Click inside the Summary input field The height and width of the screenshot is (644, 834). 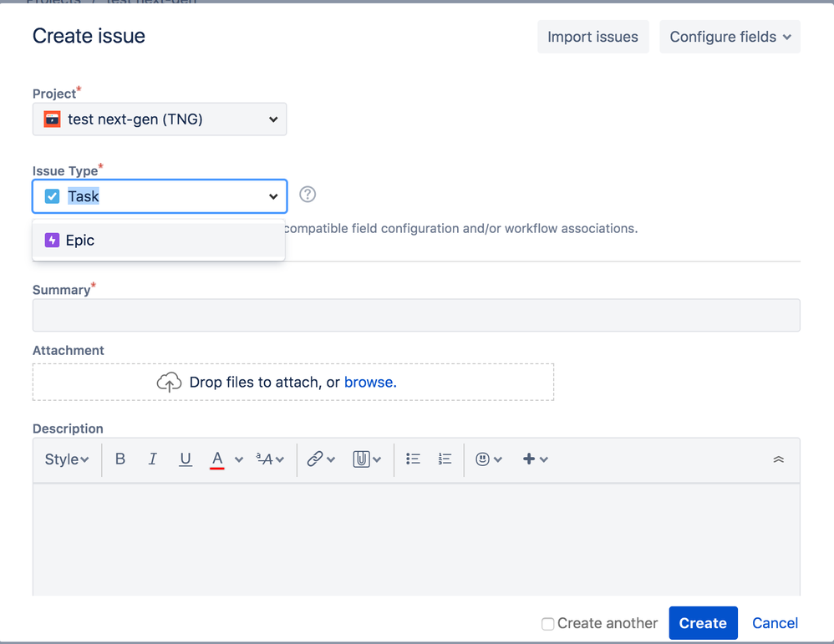[x=416, y=315]
